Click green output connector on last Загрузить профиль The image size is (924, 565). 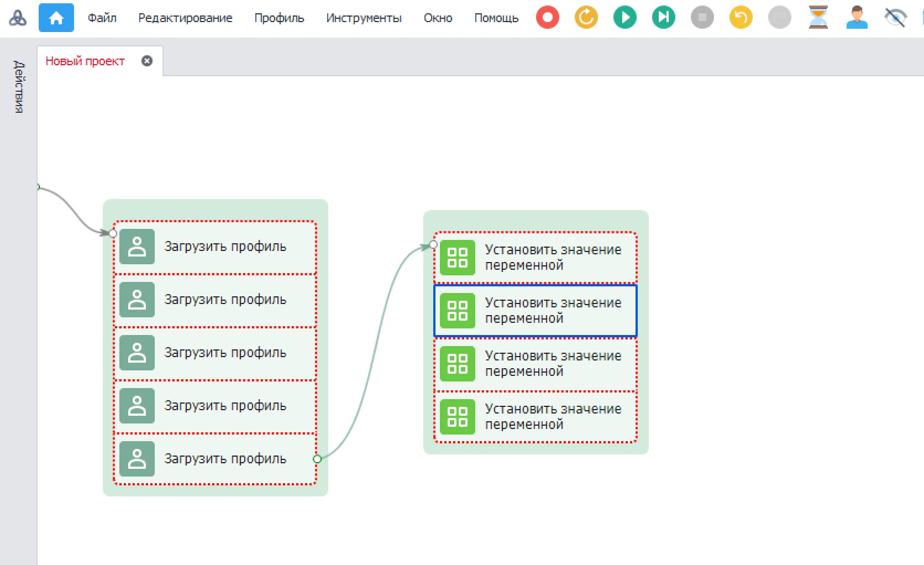(x=317, y=459)
